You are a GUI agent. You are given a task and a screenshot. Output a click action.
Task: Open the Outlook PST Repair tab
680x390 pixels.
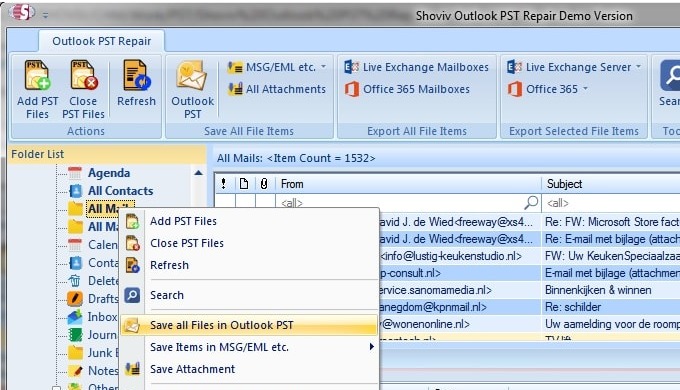coord(101,41)
